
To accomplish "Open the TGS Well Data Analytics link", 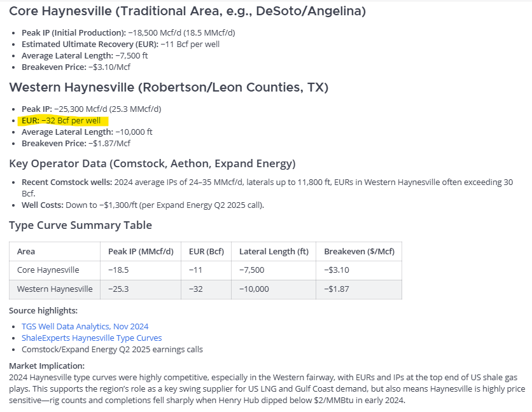I will 85,326.
